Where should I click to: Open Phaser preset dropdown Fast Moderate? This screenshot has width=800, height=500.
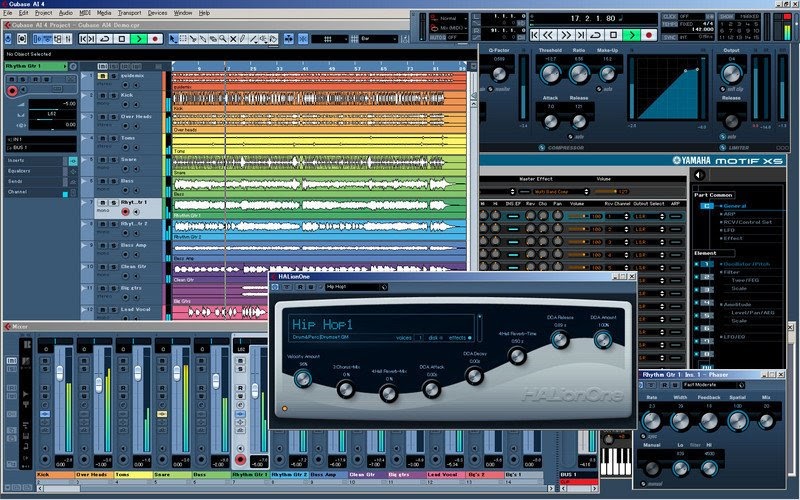(713, 385)
